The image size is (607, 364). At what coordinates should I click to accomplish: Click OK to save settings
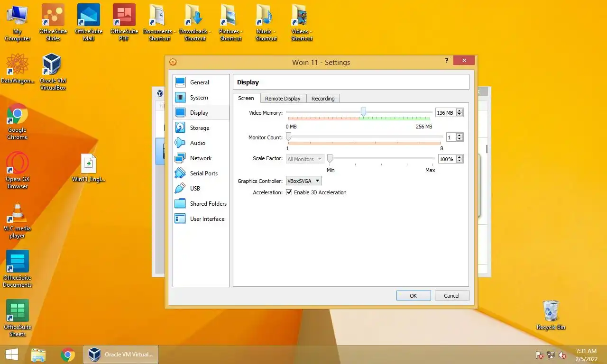point(414,296)
